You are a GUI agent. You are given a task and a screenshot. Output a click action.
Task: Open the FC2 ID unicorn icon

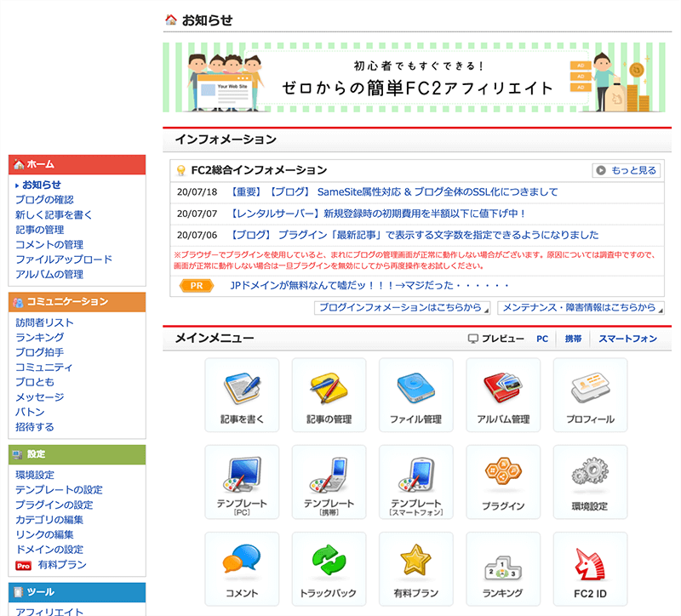click(x=590, y=569)
